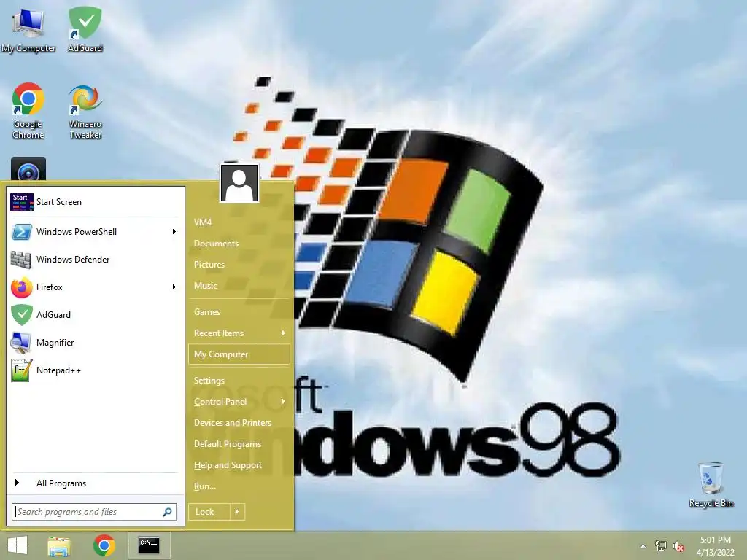Click the Control Panel label
Viewport: 747px width, 560px height.
[x=220, y=402]
